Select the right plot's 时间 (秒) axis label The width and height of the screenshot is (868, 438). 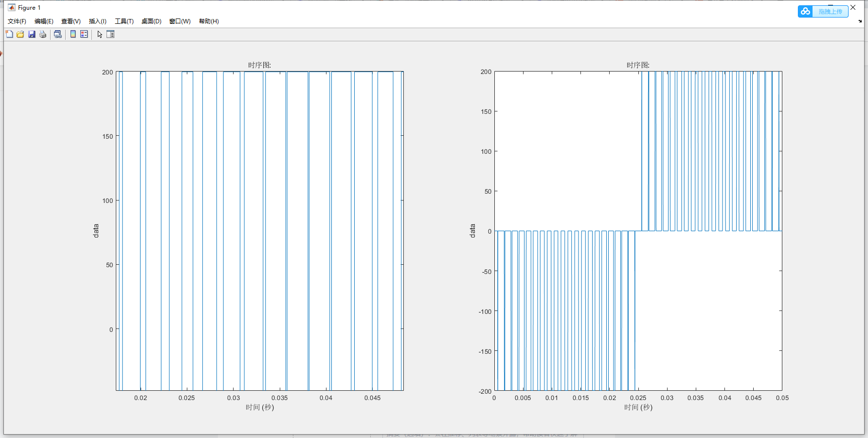coord(638,407)
